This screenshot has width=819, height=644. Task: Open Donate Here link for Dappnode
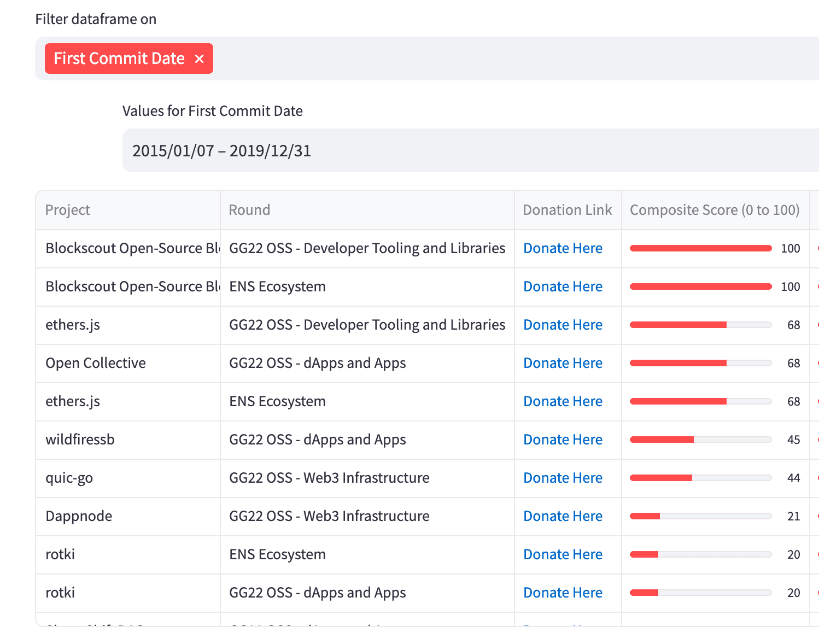coord(563,516)
